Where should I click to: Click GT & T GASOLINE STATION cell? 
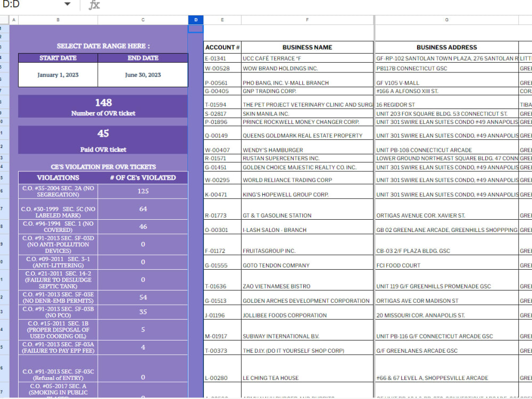pyautogui.click(x=307, y=209)
